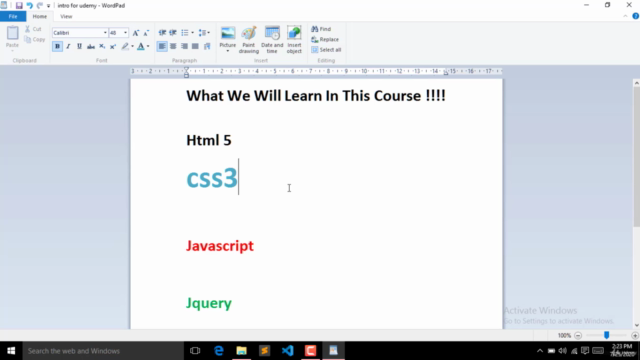Viewport: 640px width, 360px height.
Task: Click the first-line indent marker on ruler
Action: tap(187, 69)
